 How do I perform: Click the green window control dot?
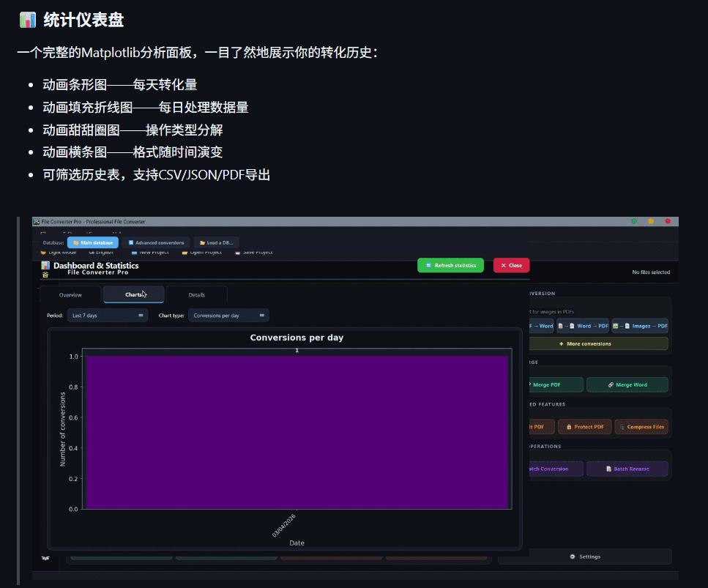(634, 221)
